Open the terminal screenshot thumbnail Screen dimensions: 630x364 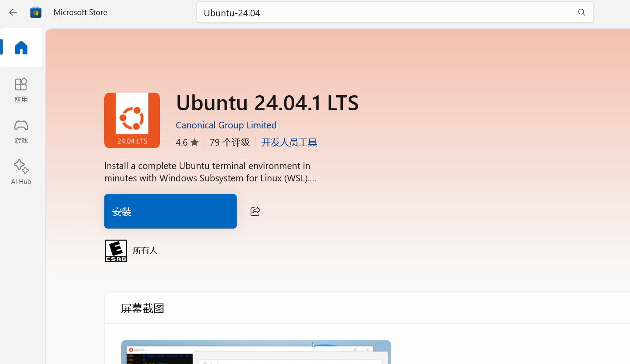pos(256,352)
